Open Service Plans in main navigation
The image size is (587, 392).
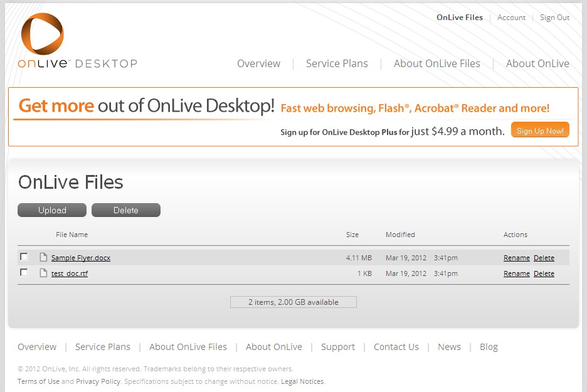pyautogui.click(x=337, y=63)
